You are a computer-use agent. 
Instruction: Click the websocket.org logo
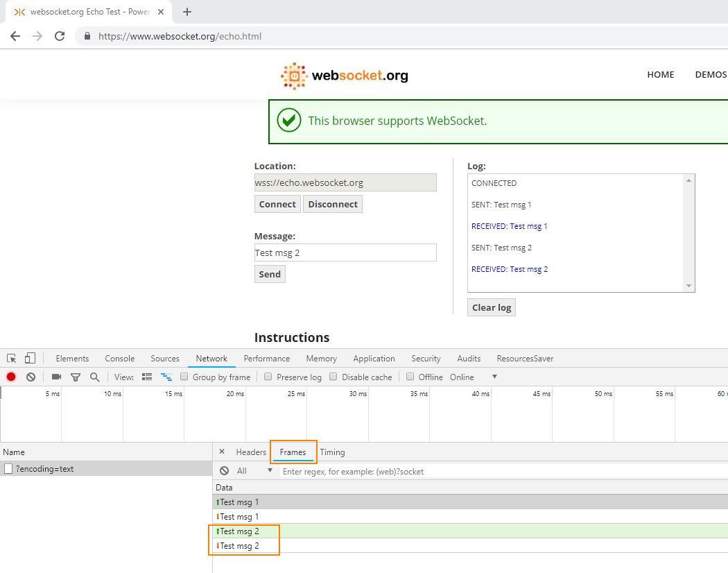[344, 76]
